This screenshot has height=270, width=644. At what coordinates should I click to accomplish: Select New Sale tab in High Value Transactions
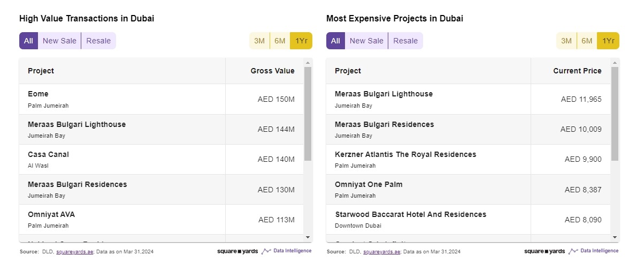[x=59, y=41]
